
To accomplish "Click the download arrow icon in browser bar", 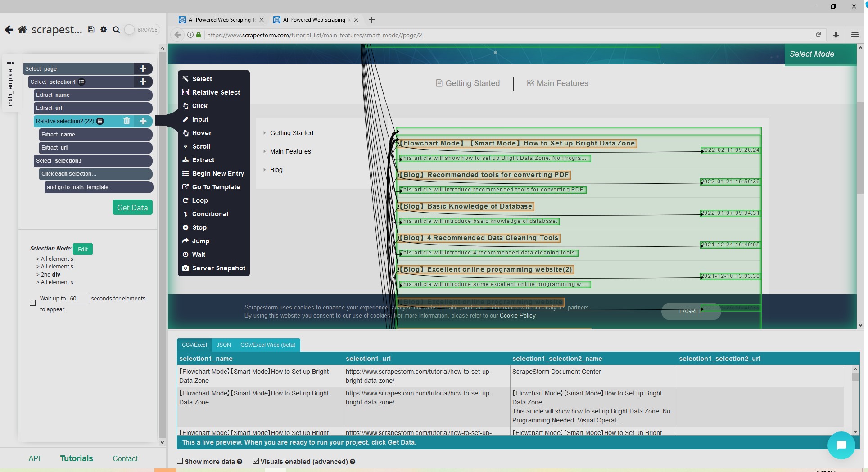I will 836,35.
